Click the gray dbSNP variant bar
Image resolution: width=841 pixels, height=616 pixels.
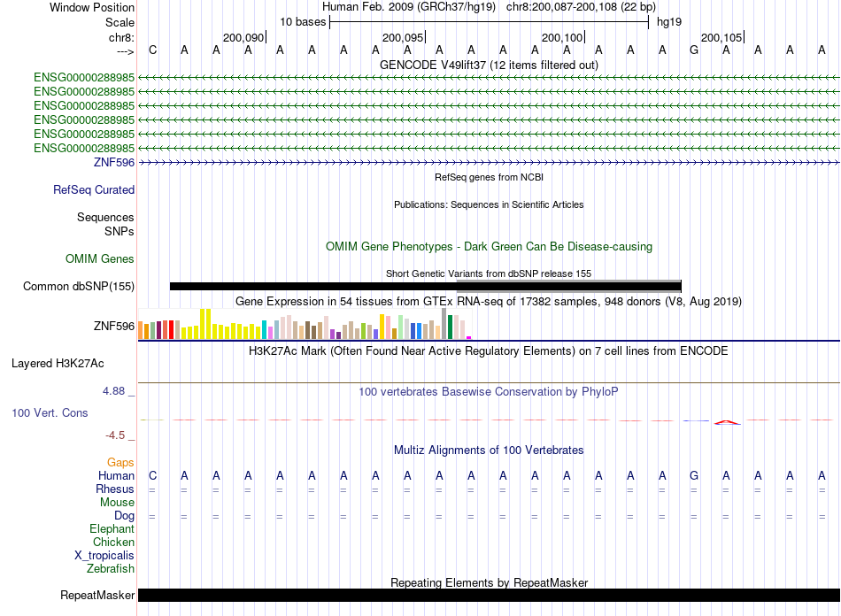click(x=568, y=285)
